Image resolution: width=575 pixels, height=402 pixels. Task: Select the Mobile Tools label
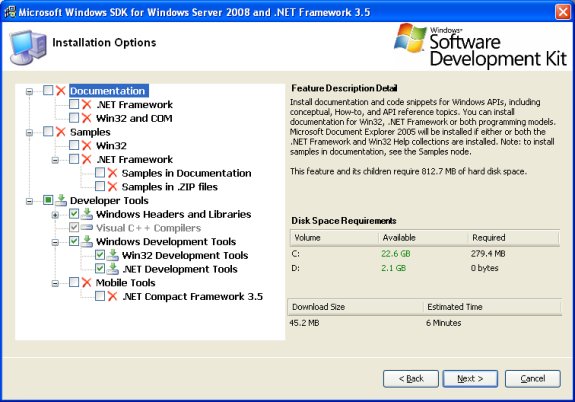tap(125, 283)
